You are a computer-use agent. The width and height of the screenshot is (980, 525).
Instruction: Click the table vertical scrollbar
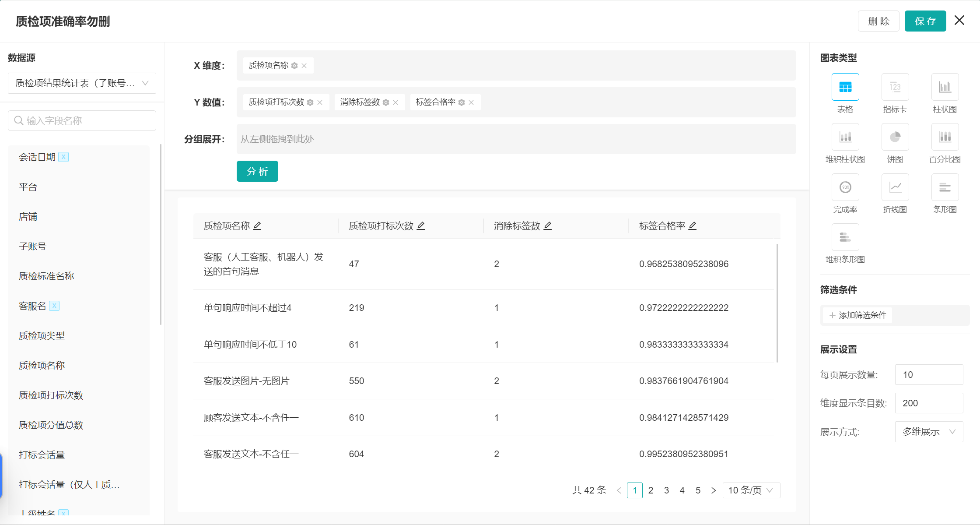pyautogui.click(x=777, y=303)
